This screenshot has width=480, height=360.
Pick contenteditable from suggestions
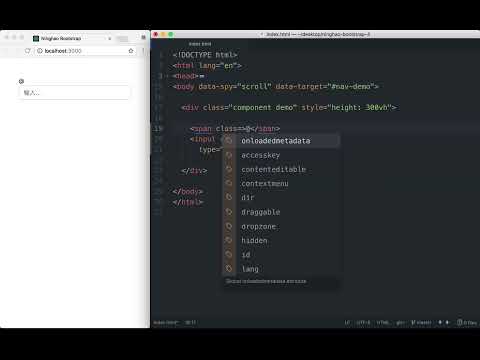coord(281,169)
